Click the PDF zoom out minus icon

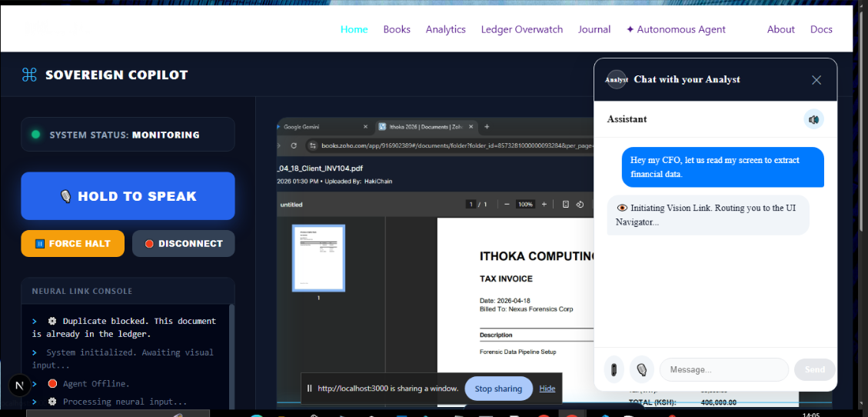pyautogui.click(x=507, y=205)
